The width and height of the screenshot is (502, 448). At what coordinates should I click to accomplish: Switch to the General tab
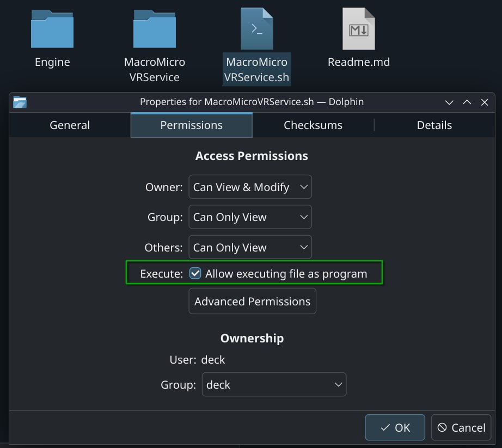(70, 125)
